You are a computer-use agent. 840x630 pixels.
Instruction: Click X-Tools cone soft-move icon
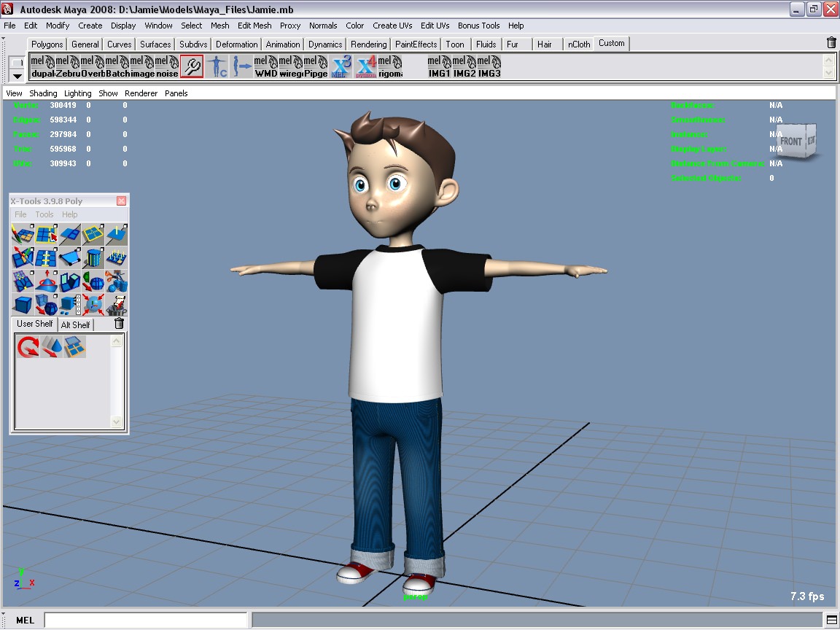[x=46, y=281]
